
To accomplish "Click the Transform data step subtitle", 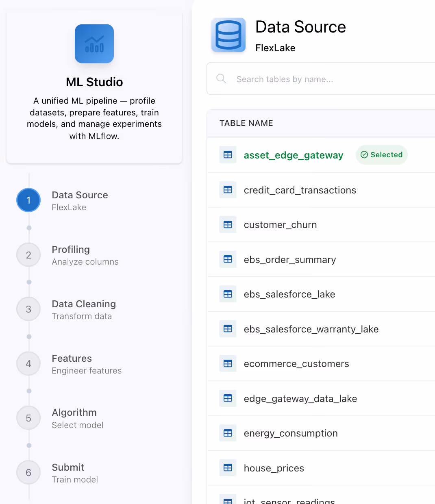I will tap(82, 316).
